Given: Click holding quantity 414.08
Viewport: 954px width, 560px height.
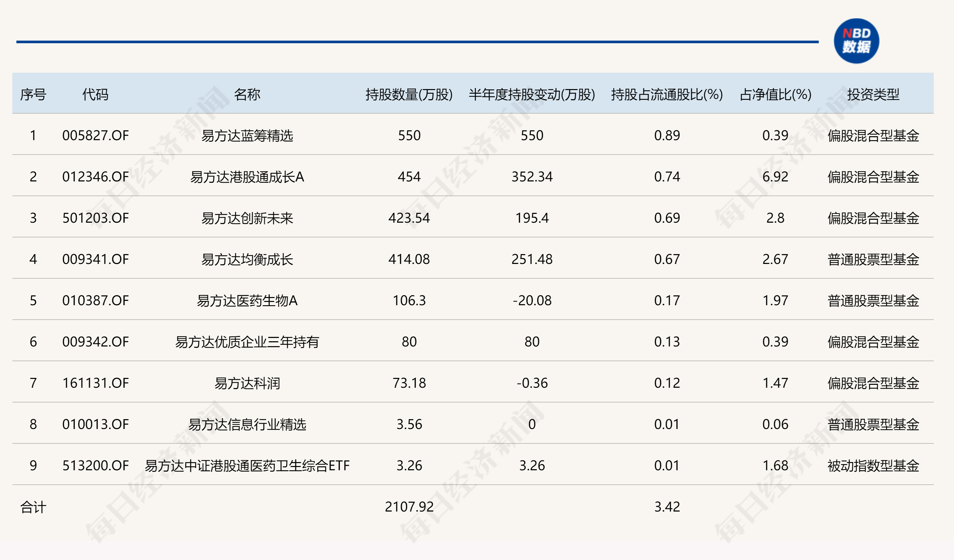Looking at the screenshot, I should [x=409, y=259].
